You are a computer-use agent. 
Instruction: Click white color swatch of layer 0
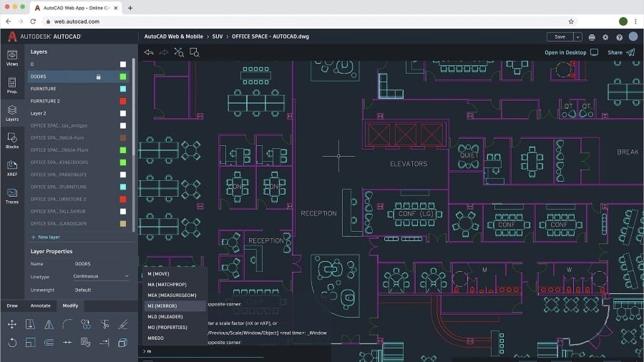coord(123,64)
